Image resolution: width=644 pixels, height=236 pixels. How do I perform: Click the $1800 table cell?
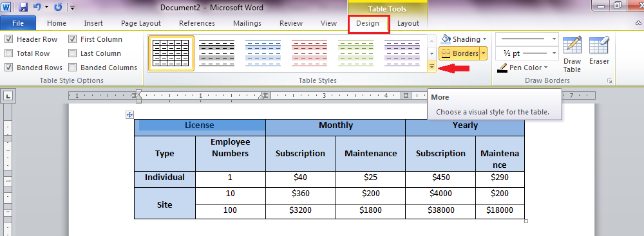point(370,211)
